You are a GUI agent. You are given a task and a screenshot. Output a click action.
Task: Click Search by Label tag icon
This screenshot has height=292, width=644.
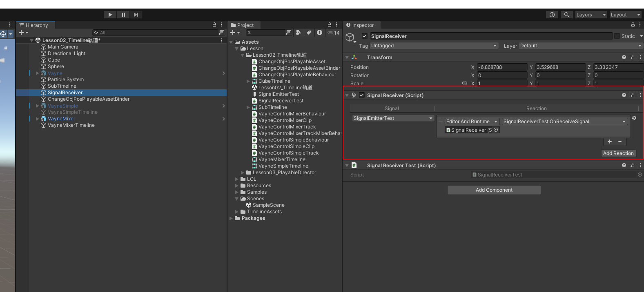(309, 33)
